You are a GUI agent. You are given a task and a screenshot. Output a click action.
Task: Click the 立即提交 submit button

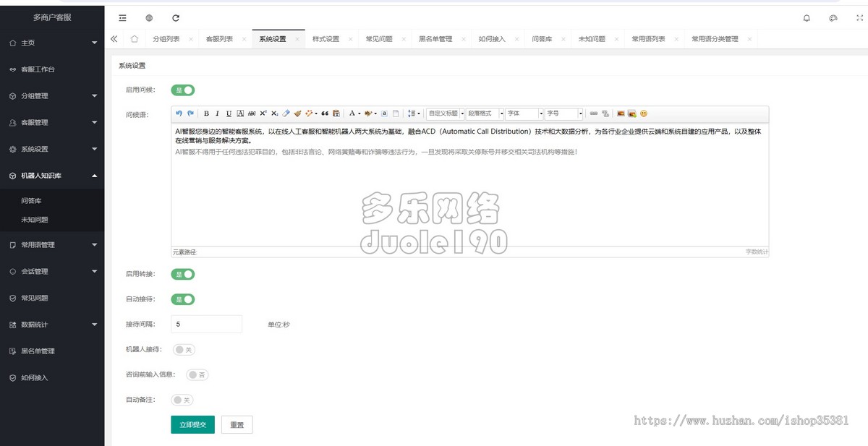(192, 424)
